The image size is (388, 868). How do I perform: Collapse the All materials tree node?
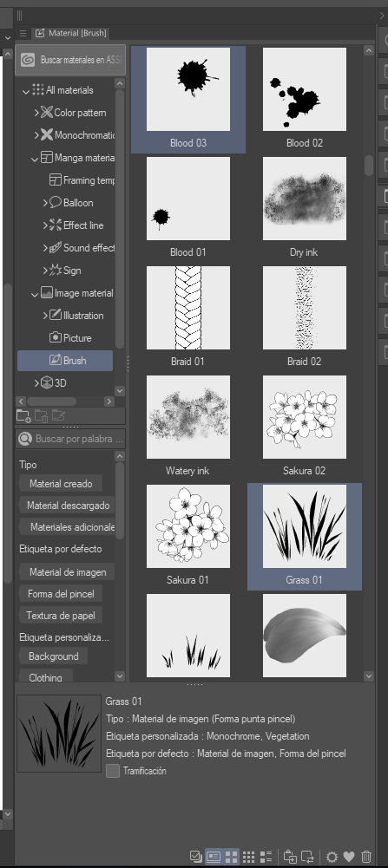tap(26, 91)
